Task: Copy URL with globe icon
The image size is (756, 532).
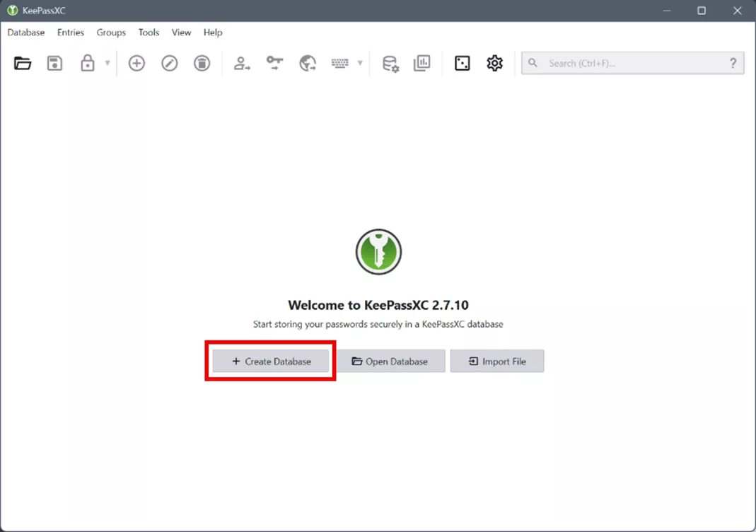Action: click(308, 63)
